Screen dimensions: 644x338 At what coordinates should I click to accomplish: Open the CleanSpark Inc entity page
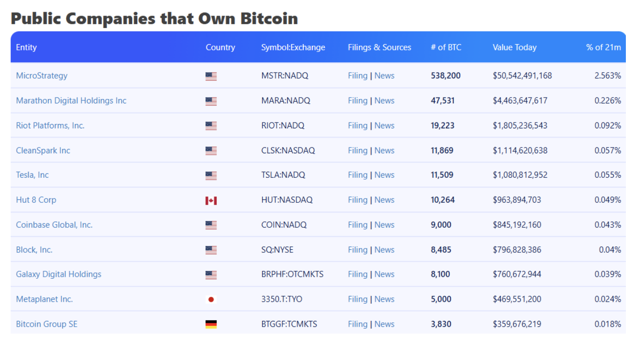(43, 150)
